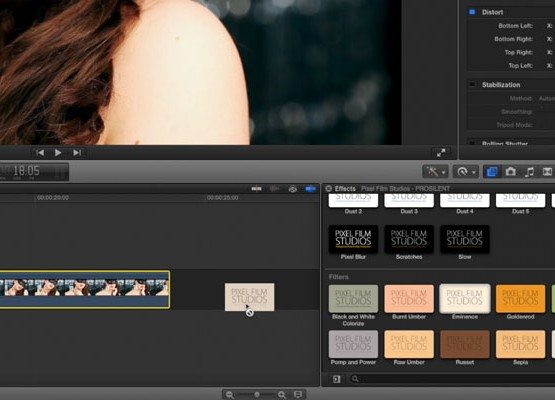Image resolution: width=555 pixels, height=400 pixels.
Task: Click the Effects panel header icon
Action: [328, 188]
